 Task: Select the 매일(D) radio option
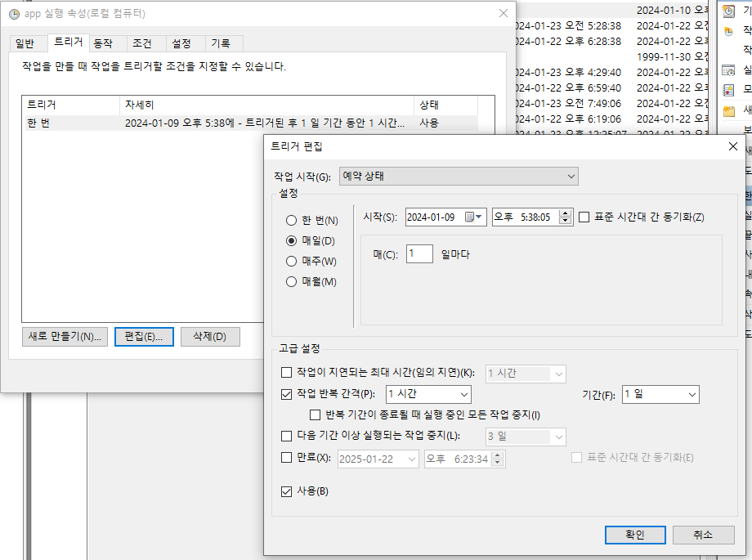[291, 241]
